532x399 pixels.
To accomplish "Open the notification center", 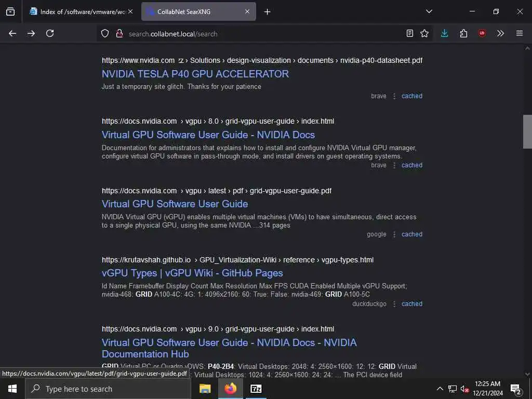I will tap(516, 389).
